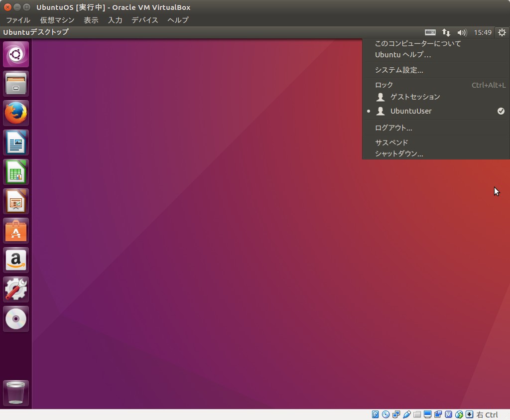Close the session menu via gear icon
The image size is (510, 420).
click(x=502, y=32)
